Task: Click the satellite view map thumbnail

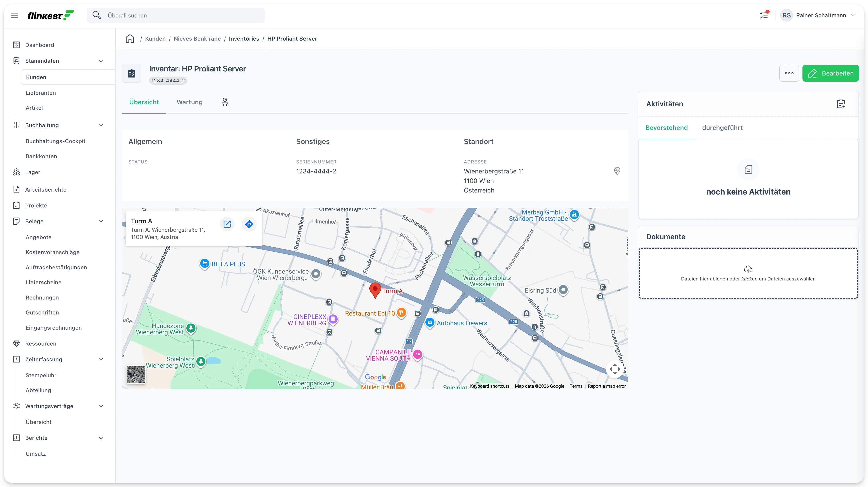Action: coord(136,375)
